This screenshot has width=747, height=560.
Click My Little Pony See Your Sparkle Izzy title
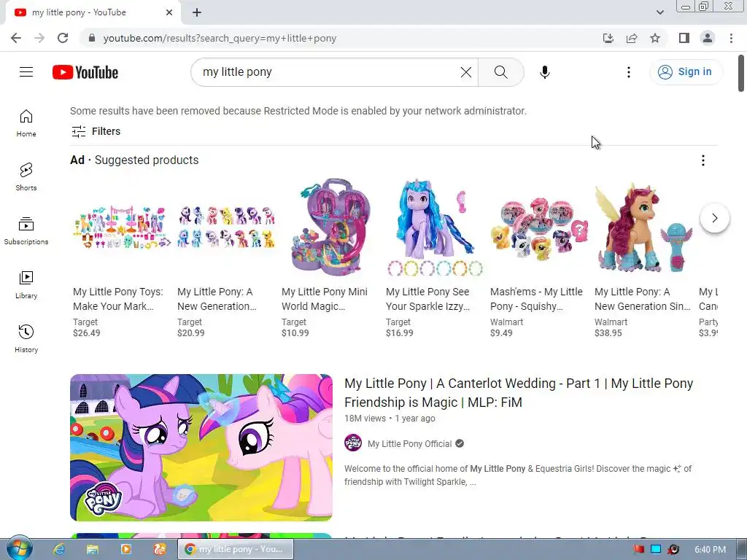(x=427, y=299)
